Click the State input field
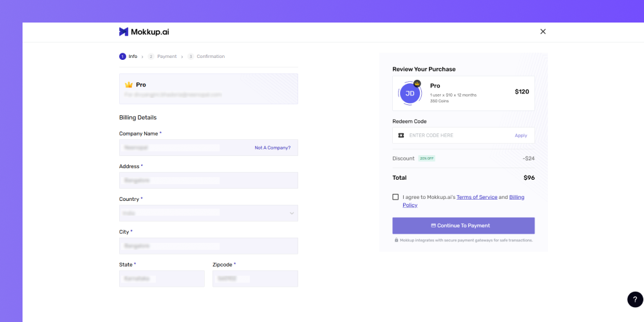Screen dimensions: 644x322 click(162, 278)
